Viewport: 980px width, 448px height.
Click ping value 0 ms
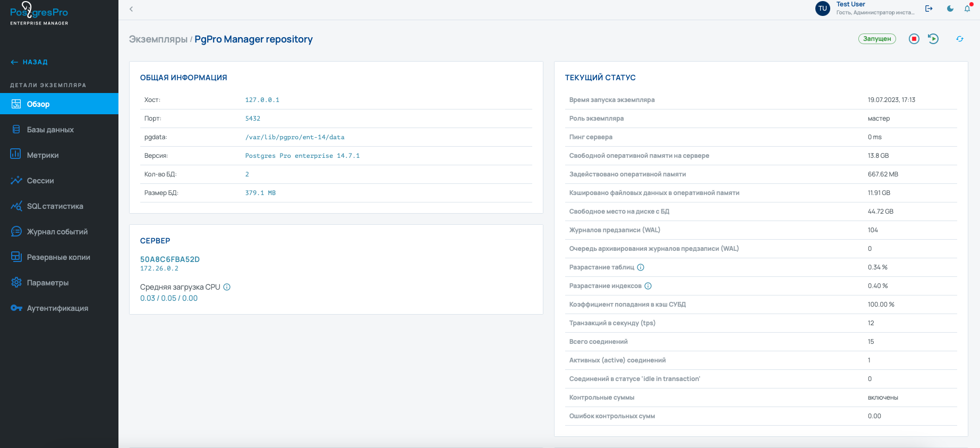tap(875, 137)
